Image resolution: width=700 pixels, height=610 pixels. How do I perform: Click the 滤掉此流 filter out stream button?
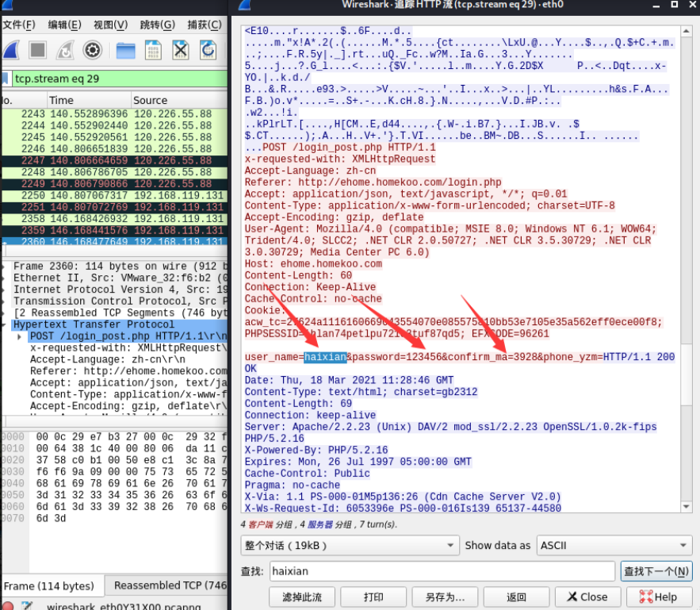[x=302, y=597]
